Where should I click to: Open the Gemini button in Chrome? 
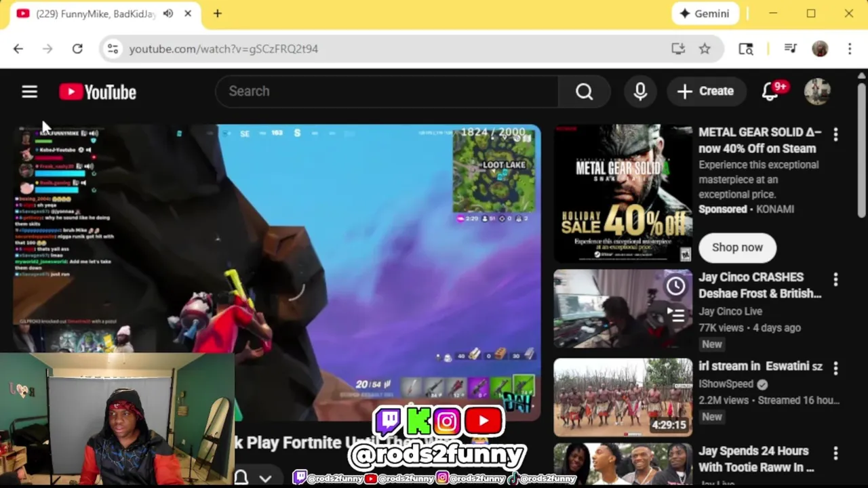(x=705, y=14)
